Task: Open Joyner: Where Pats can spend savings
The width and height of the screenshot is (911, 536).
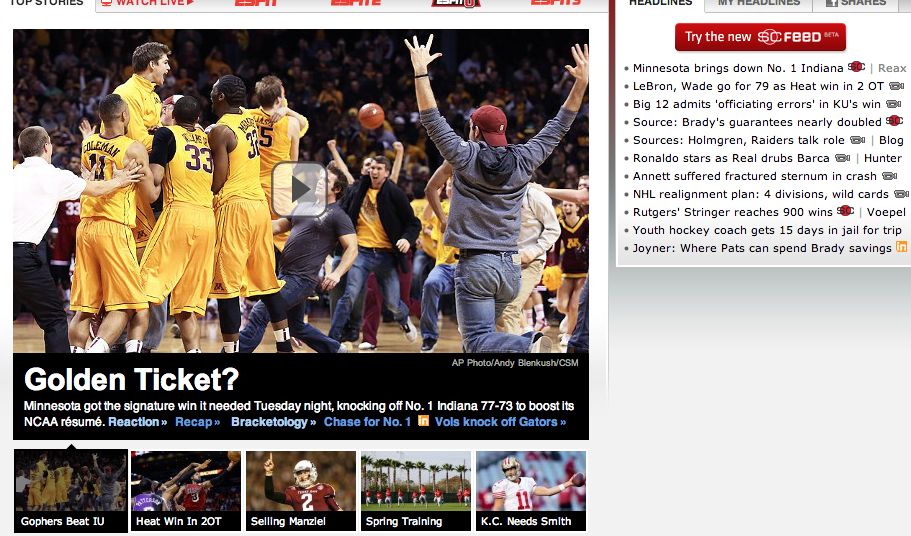Action: click(x=762, y=248)
